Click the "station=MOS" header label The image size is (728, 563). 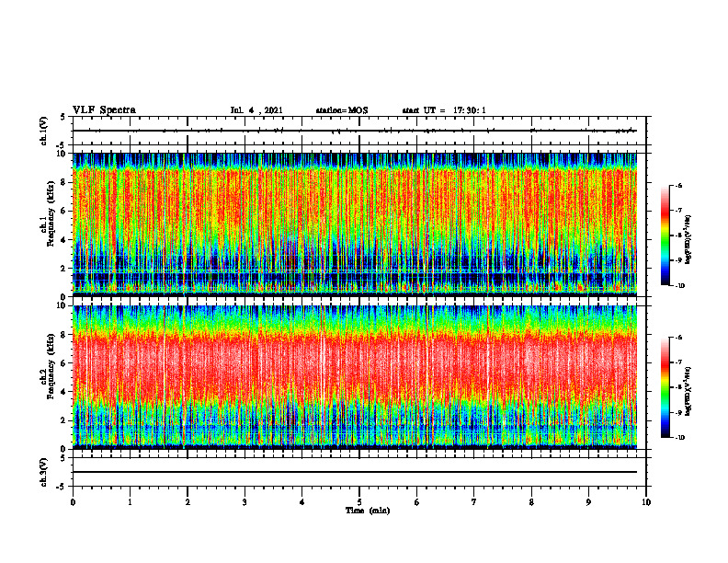[x=342, y=110]
